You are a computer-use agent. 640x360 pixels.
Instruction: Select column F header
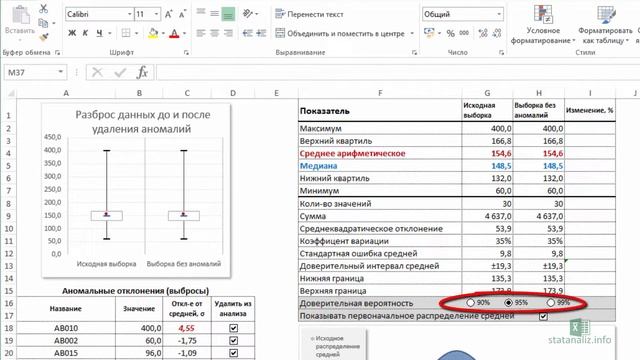(x=380, y=93)
